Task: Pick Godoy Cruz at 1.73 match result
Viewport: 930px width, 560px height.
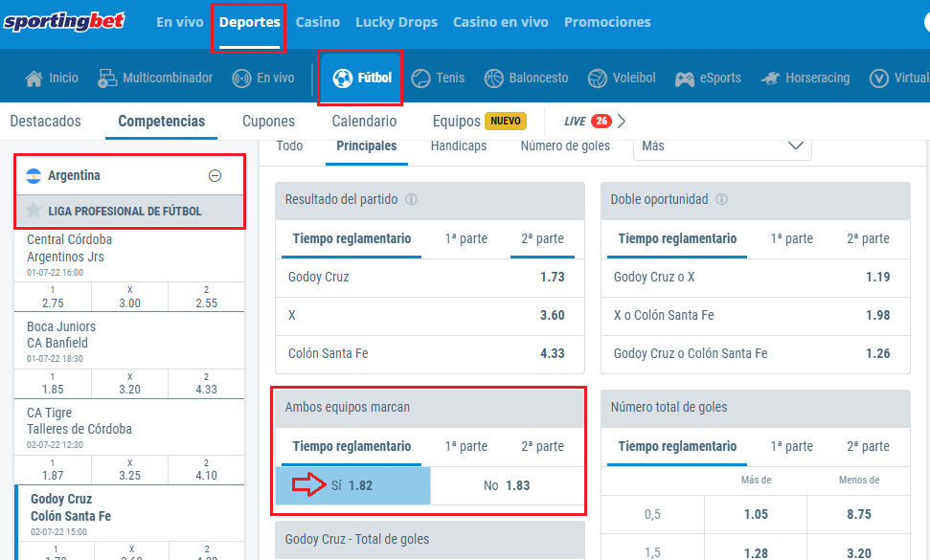Action: point(430,278)
